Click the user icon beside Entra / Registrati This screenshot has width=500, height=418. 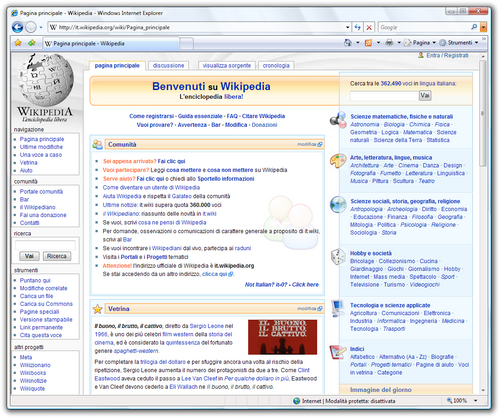pyautogui.click(x=421, y=55)
